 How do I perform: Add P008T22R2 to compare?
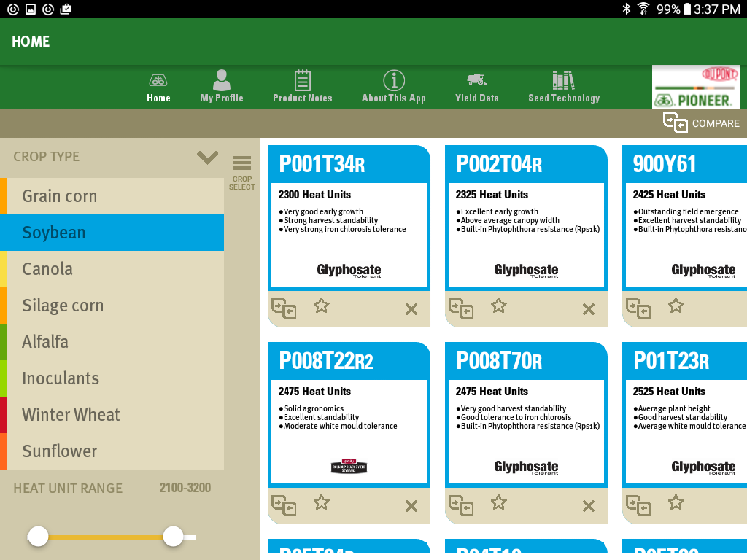click(x=284, y=505)
